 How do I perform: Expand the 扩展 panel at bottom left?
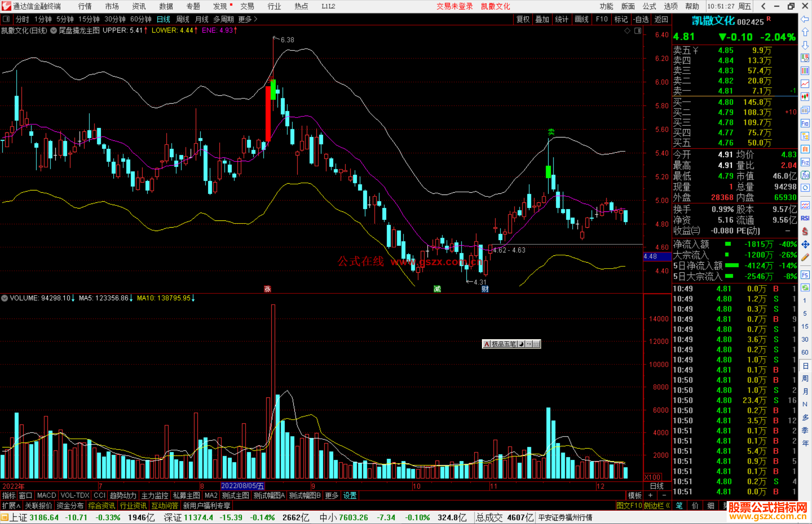pos(11,506)
